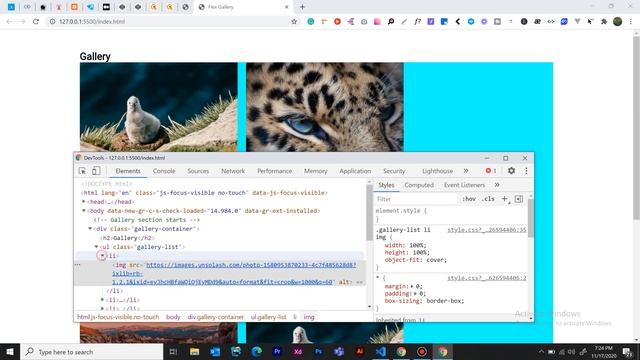Click the h2 Gallery element row
Screen dimensions: 640x360
click(x=127, y=238)
